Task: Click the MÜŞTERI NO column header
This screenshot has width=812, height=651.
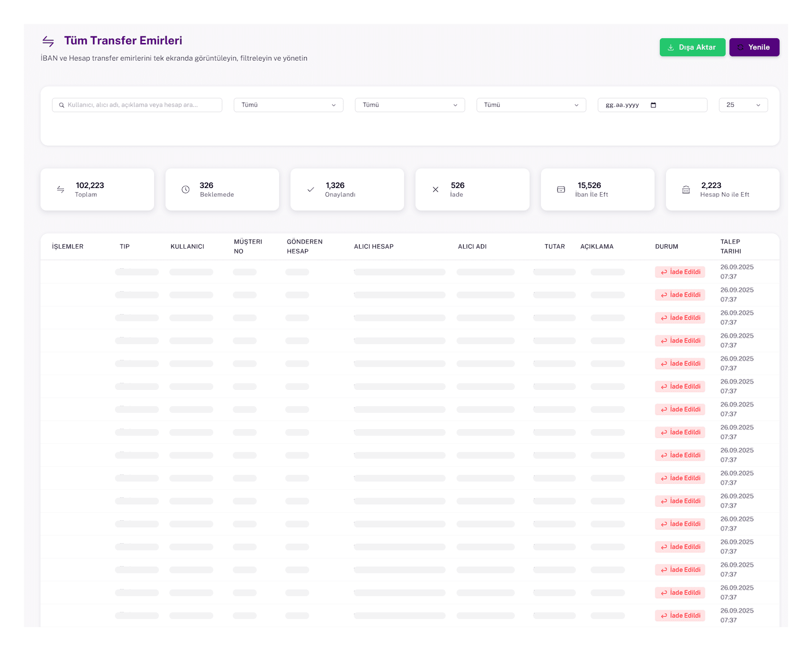Action: pos(248,247)
